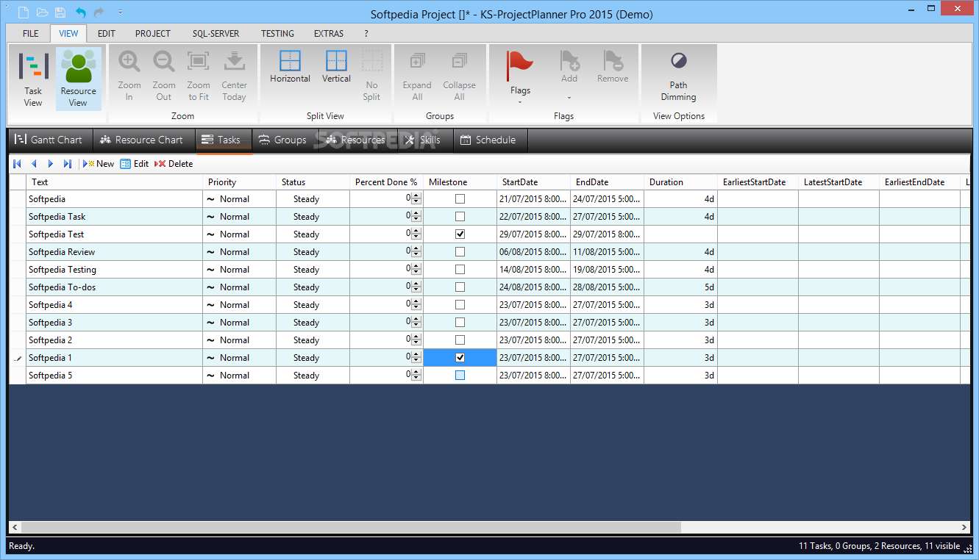Go to last record navigation arrow
The image size is (979, 560).
click(68, 164)
